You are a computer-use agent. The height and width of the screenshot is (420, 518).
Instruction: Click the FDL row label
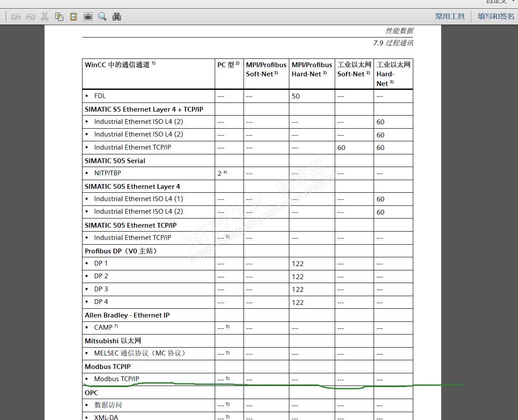pos(100,96)
